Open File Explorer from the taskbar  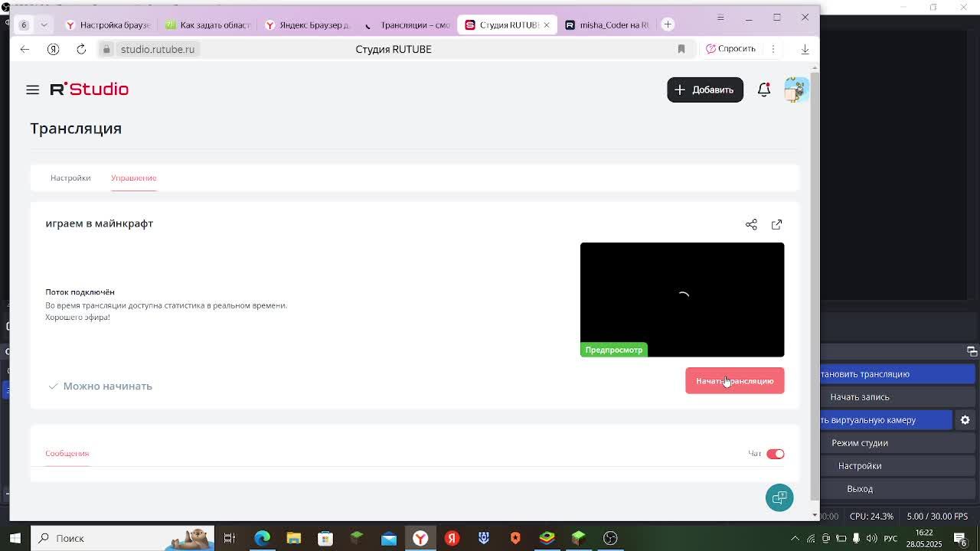(294, 538)
